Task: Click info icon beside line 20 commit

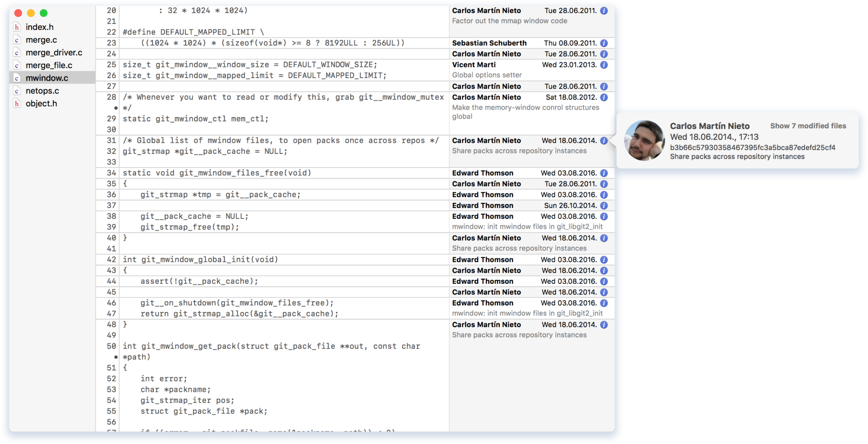Action: [604, 11]
